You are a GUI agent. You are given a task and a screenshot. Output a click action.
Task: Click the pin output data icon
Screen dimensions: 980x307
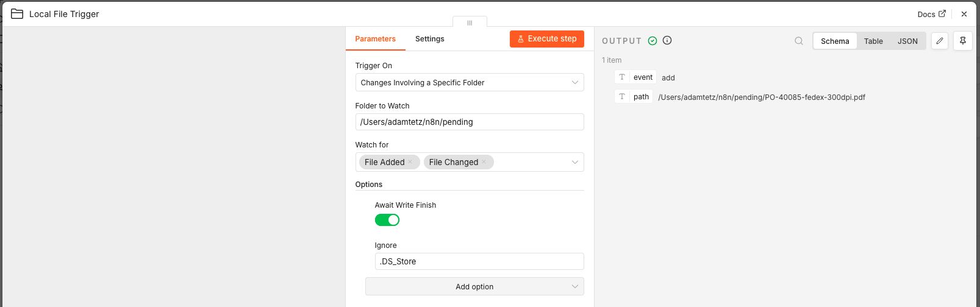pyautogui.click(x=962, y=41)
